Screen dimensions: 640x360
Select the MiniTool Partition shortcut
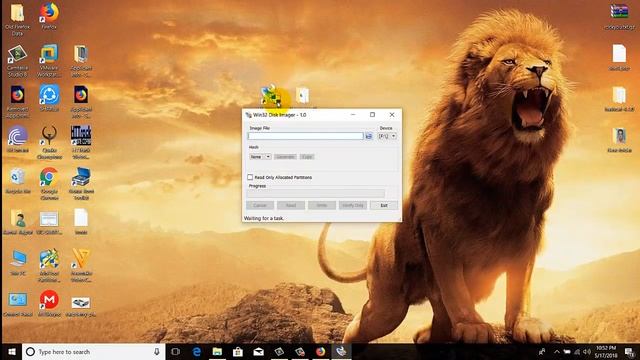tap(49, 265)
